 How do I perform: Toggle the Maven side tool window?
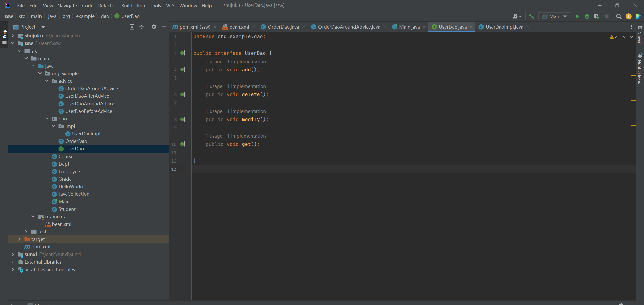(640, 35)
